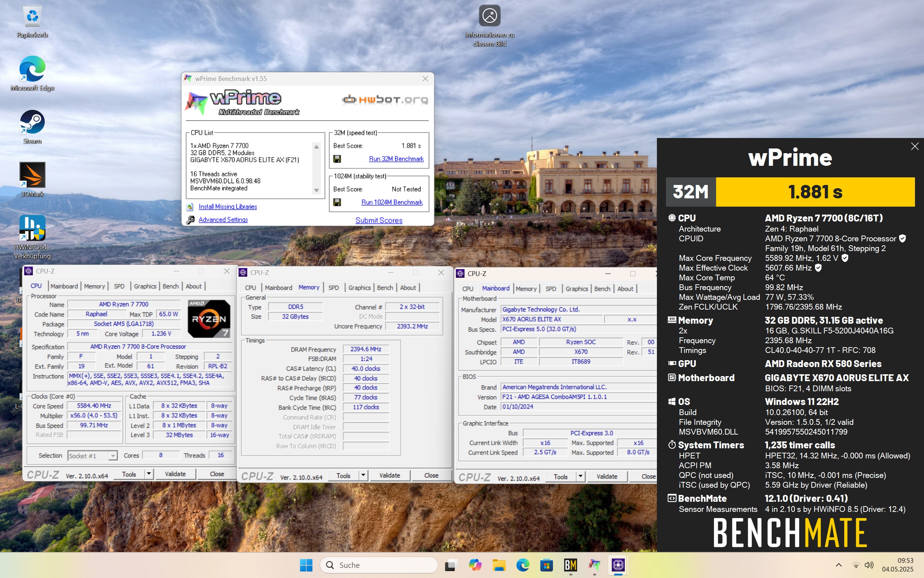The width and height of the screenshot is (924, 578).
Task: Open the Steam desktop shortcut
Action: pos(32,122)
